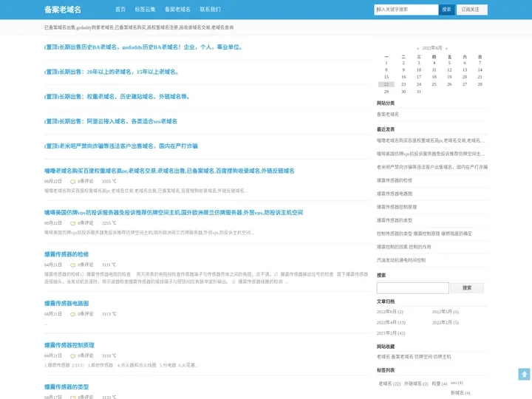
Task: Click the 新域名 (4) tag
Action: [x=460, y=393]
